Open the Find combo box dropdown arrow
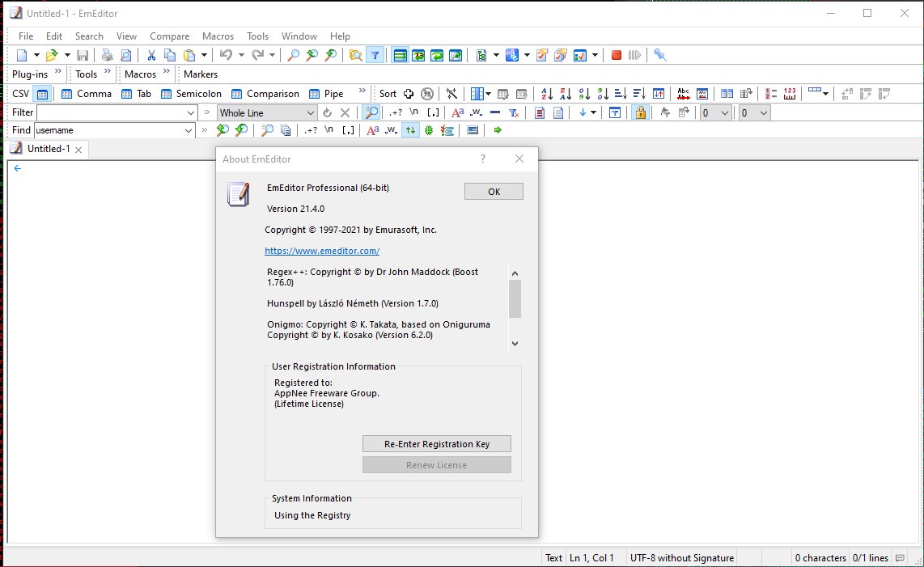The height and width of the screenshot is (567, 924). [x=189, y=130]
